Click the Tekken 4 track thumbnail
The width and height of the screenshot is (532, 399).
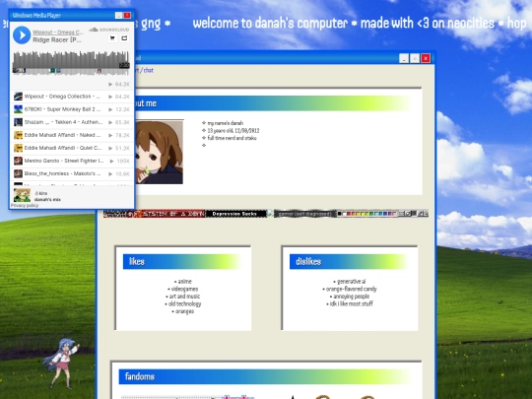18,122
